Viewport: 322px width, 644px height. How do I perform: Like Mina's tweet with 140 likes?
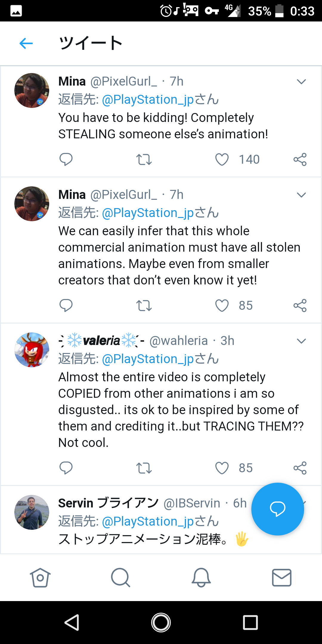click(222, 160)
